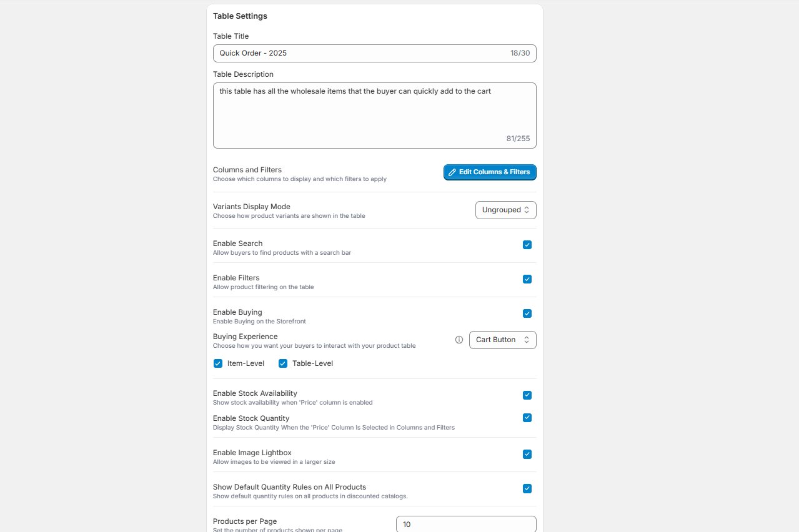The image size is (799, 532).
Task: Toggle the Table-Level checkbox
Action: point(283,363)
